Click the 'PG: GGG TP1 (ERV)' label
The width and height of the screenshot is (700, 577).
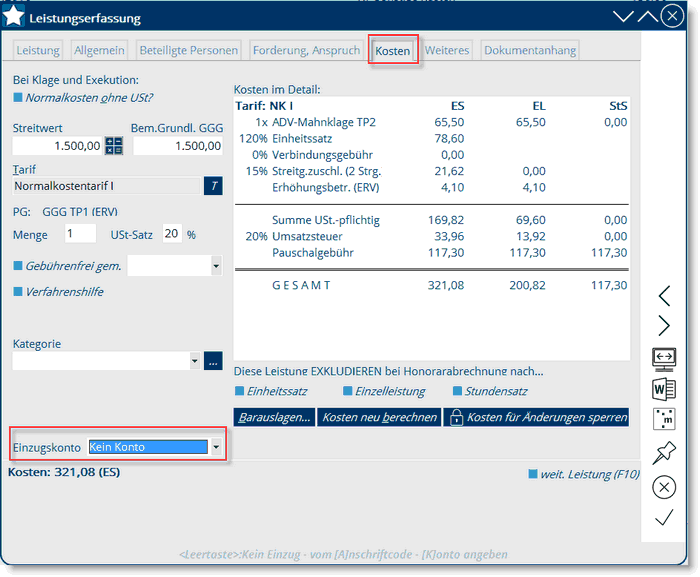[65, 212]
